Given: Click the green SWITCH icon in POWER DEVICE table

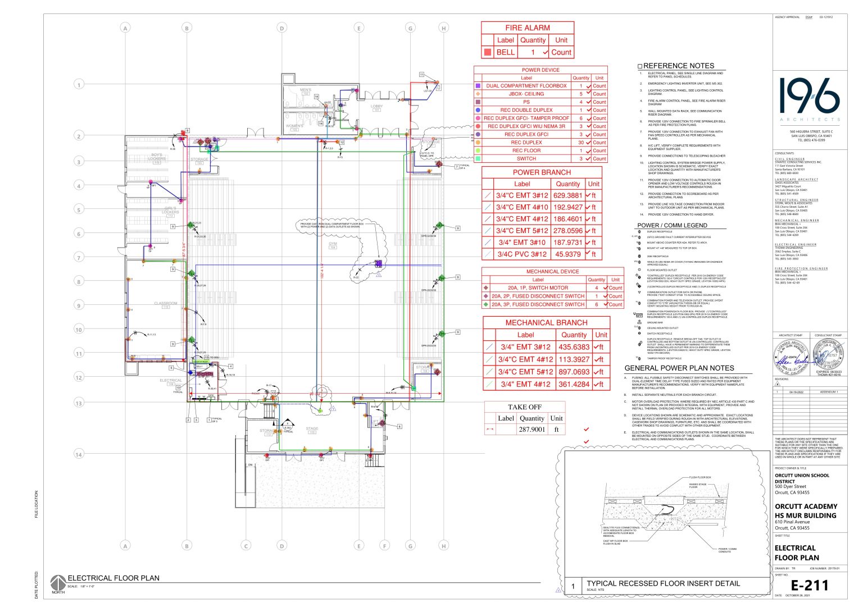Looking at the screenshot, I should pos(479,158).
